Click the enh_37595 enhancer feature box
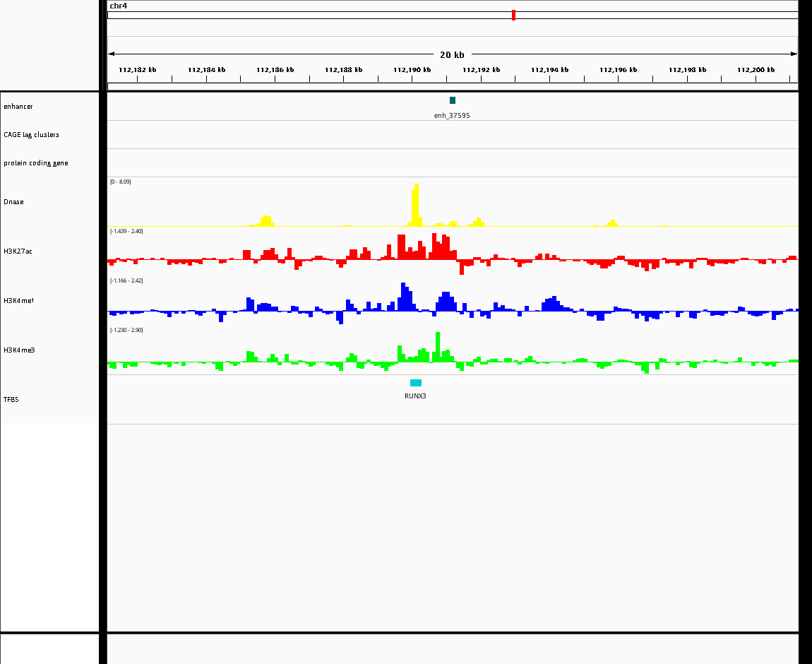812x664 pixels. pyautogui.click(x=453, y=100)
